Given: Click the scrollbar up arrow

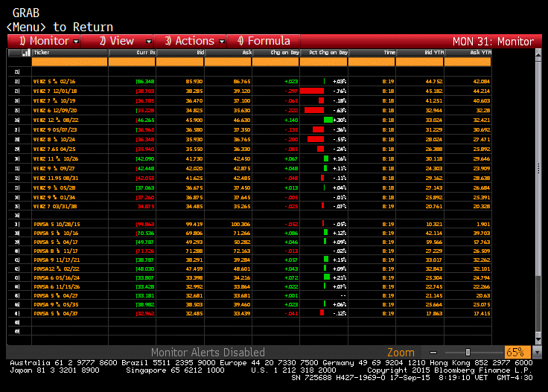Looking at the screenshot, I should pyautogui.click(x=538, y=54).
